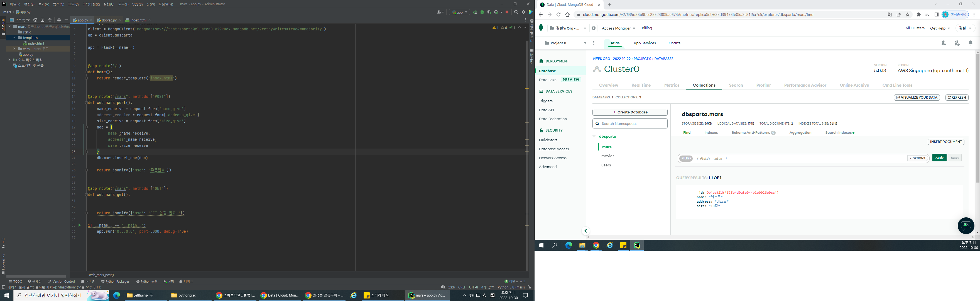
Task: Click the run gutter arrow on line 35
Action: [x=80, y=225]
